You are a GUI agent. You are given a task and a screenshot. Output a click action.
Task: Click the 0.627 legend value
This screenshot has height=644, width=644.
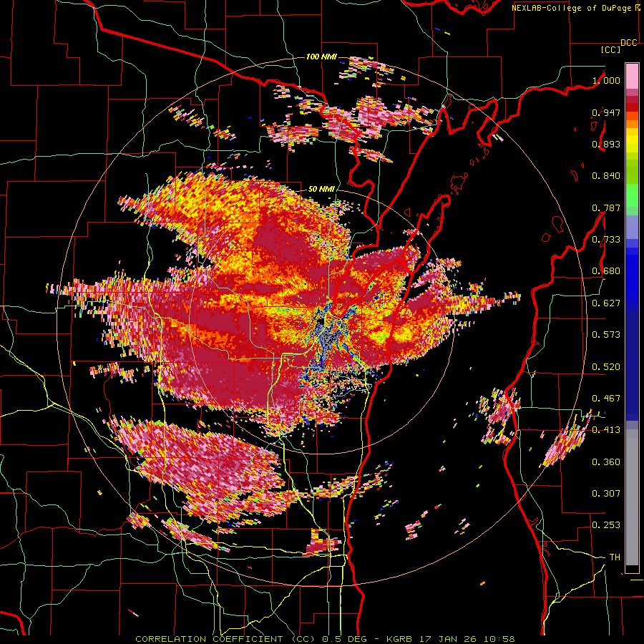606,303
